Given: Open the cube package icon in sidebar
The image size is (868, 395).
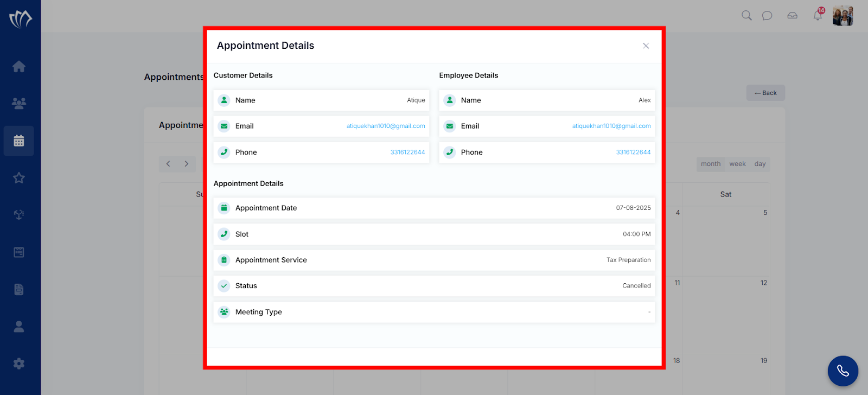Looking at the screenshot, I should pyautogui.click(x=19, y=215).
